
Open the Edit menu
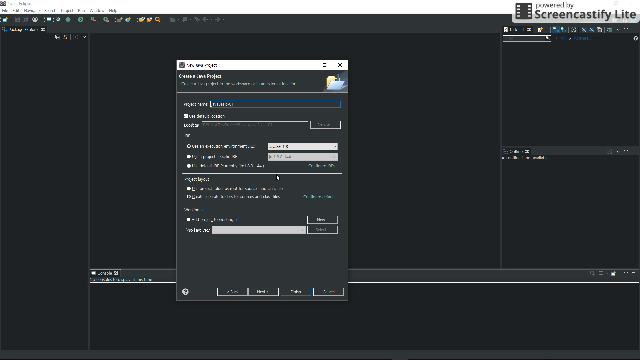pos(16,11)
